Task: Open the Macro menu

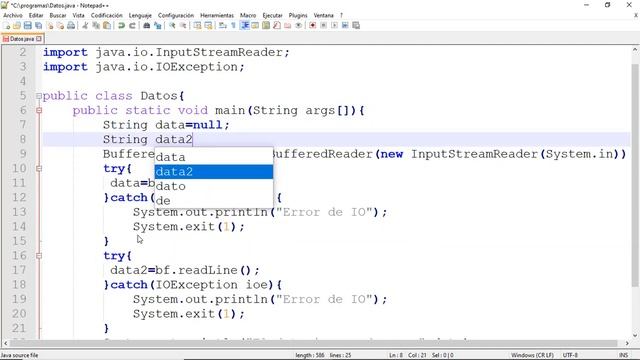Action: pyautogui.click(x=248, y=15)
